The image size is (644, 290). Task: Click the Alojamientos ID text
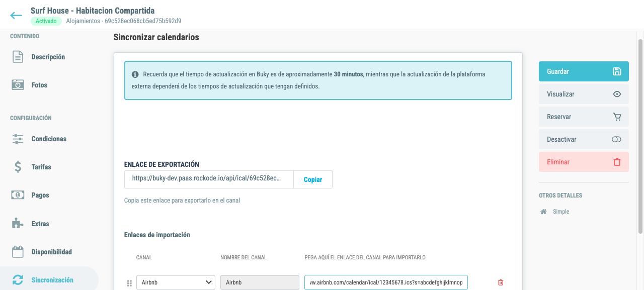click(124, 21)
